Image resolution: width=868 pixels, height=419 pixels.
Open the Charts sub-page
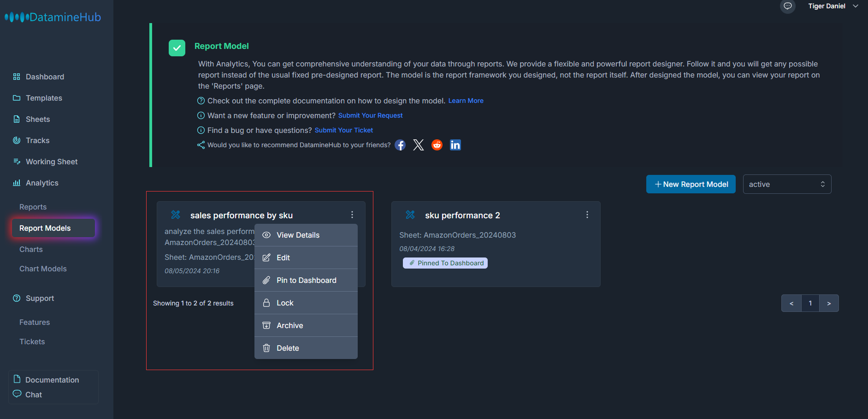(x=31, y=249)
